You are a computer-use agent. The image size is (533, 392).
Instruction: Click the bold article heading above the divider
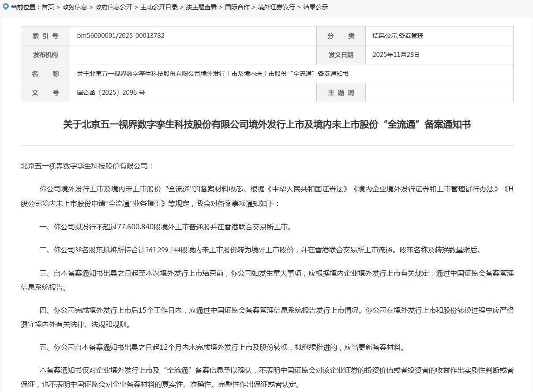point(266,124)
